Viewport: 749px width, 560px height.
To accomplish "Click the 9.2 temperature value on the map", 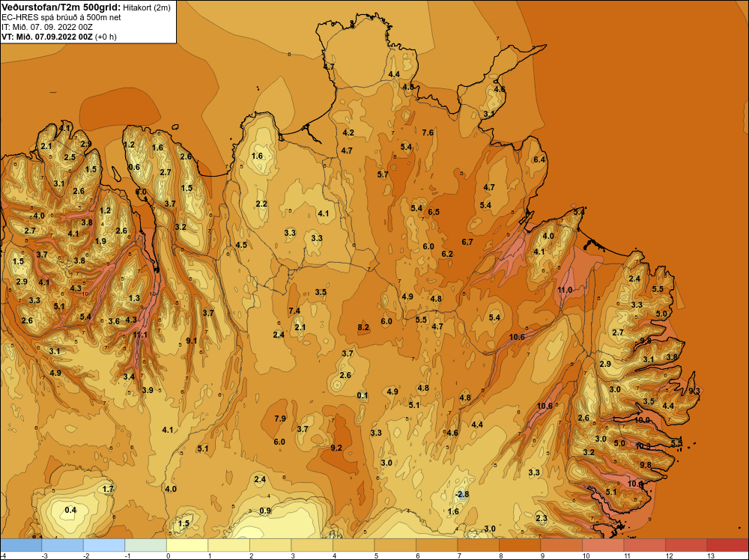I will pos(336,448).
